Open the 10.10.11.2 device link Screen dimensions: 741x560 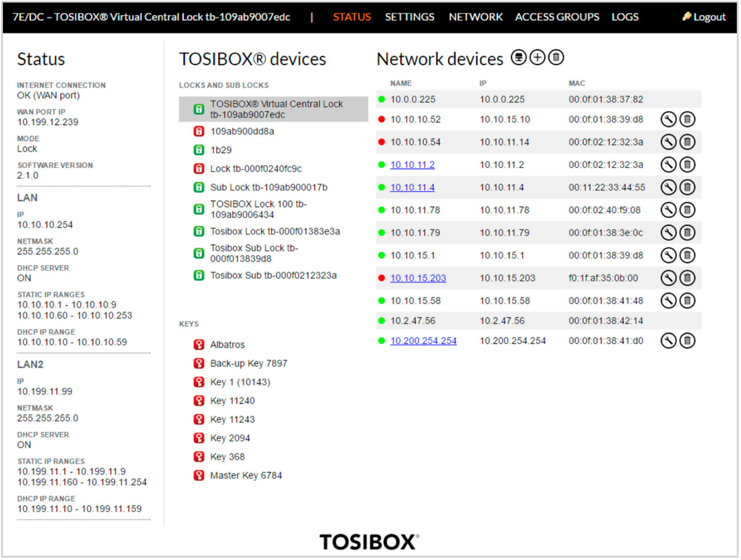click(412, 165)
